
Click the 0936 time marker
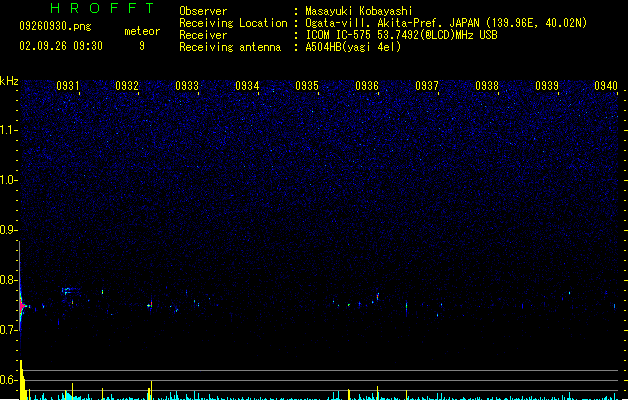pos(367,86)
